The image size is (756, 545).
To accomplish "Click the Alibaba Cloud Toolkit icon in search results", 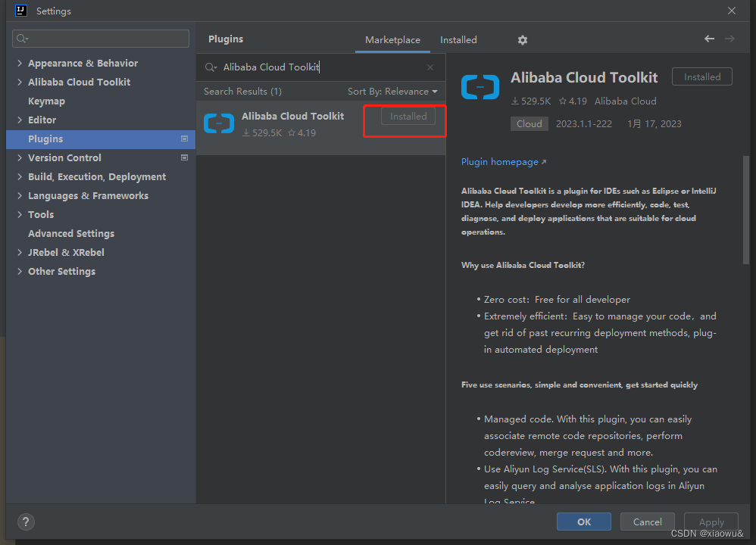I will pos(219,123).
